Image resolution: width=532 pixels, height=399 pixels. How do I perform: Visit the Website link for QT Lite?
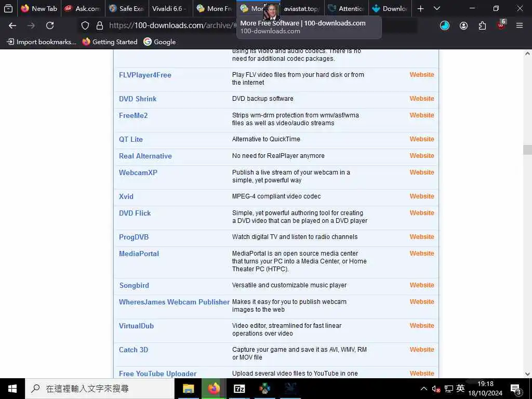[x=422, y=139]
